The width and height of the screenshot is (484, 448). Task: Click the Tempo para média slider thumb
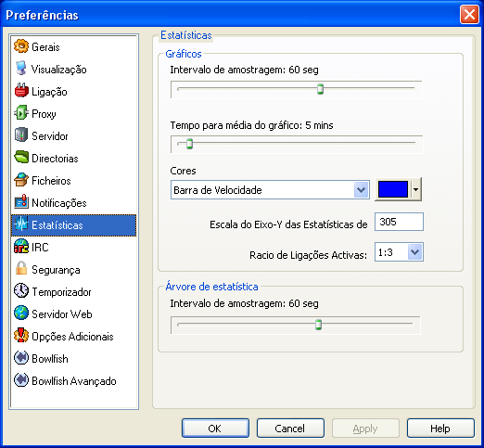coord(189,144)
